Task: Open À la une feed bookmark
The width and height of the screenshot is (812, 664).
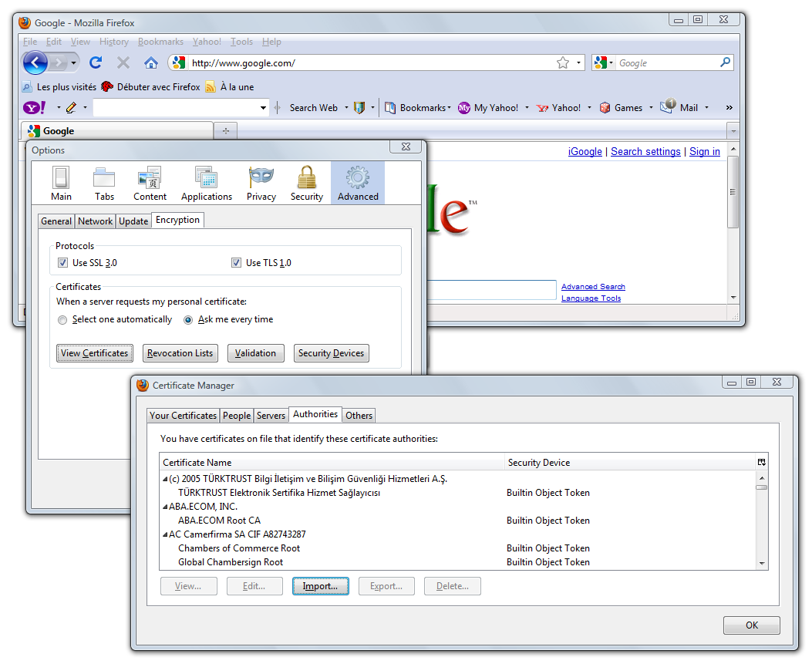Action: (229, 87)
